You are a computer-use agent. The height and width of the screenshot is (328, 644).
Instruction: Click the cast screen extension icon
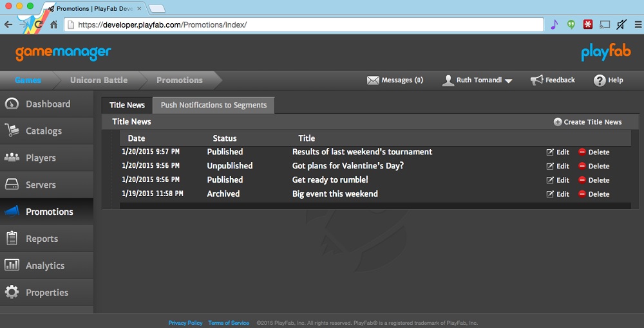605,24
